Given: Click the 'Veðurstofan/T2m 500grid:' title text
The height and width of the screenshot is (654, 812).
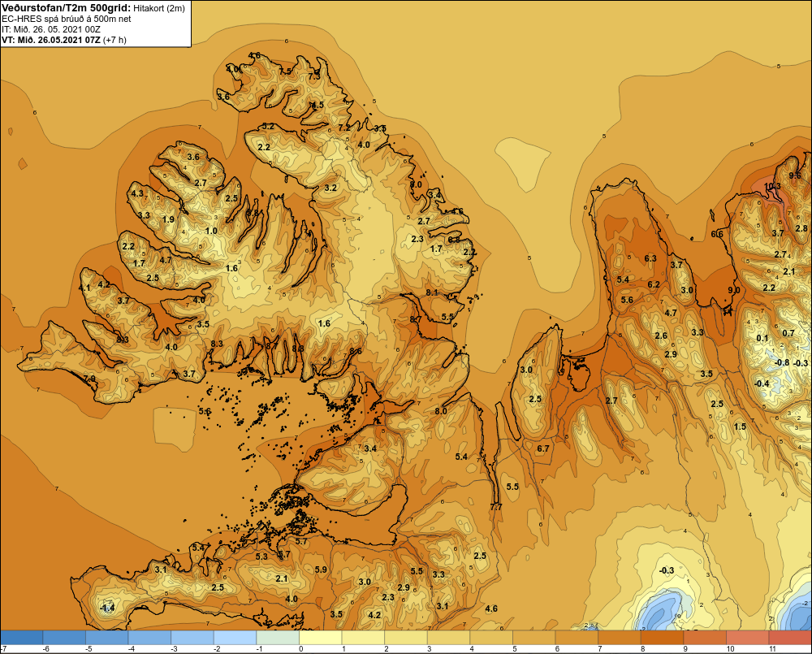Looking at the screenshot, I should click(67, 8).
